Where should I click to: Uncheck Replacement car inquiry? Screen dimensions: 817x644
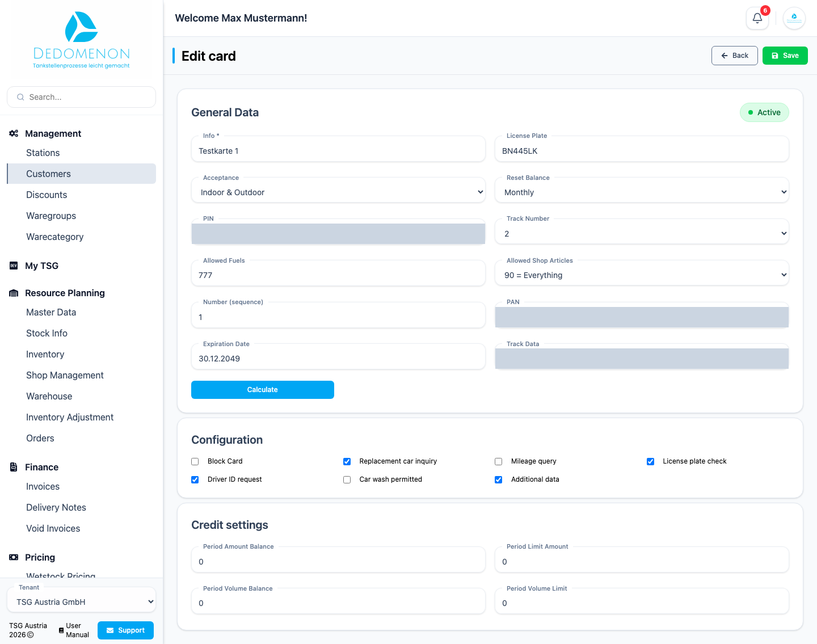[347, 461]
